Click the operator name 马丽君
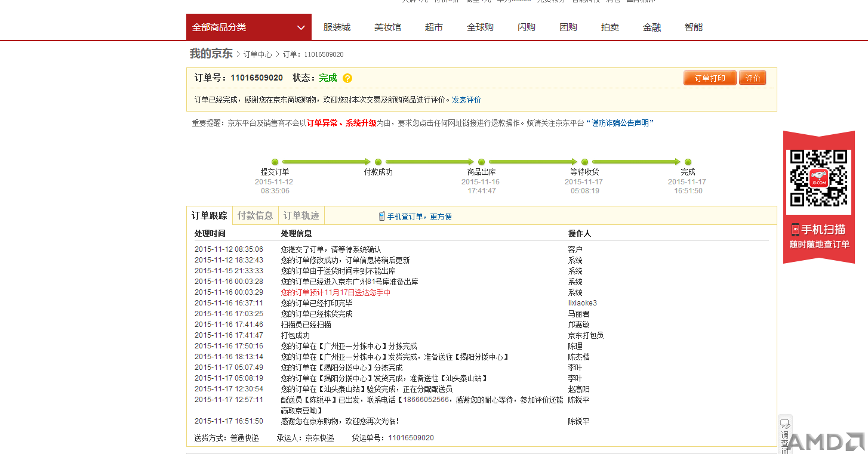The width and height of the screenshot is (868, 454). [578, 314]
